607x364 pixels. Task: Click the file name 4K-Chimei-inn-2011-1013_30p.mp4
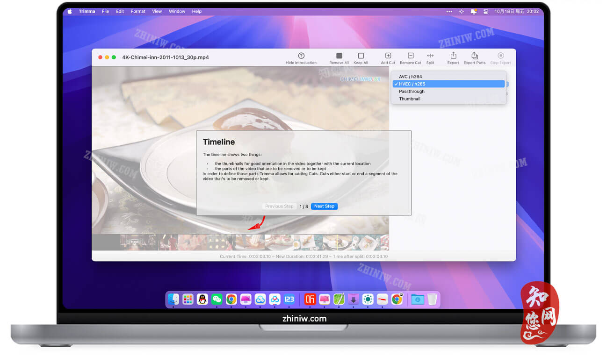tap(166, 57)
